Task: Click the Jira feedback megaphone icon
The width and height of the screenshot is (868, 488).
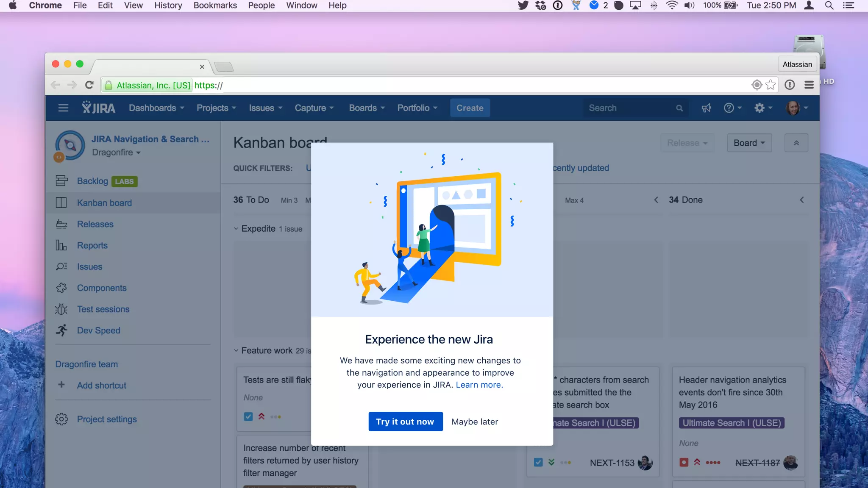Action: point(706,108)
